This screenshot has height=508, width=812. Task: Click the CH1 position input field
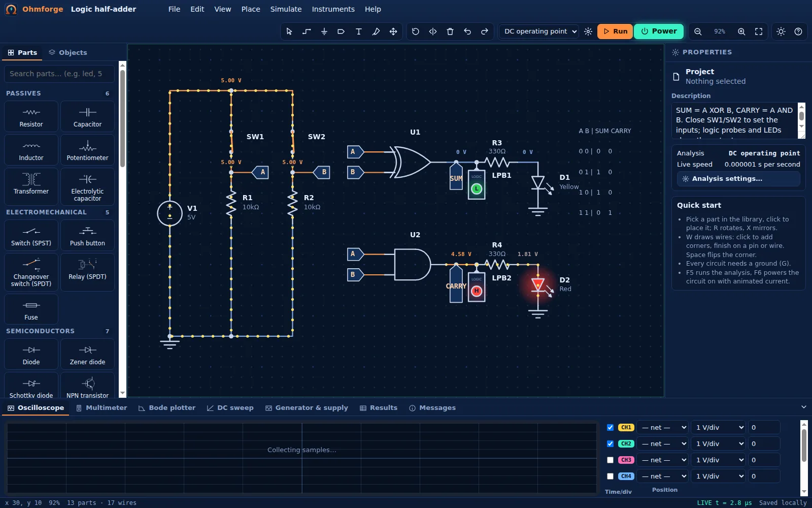coord(764,428)
